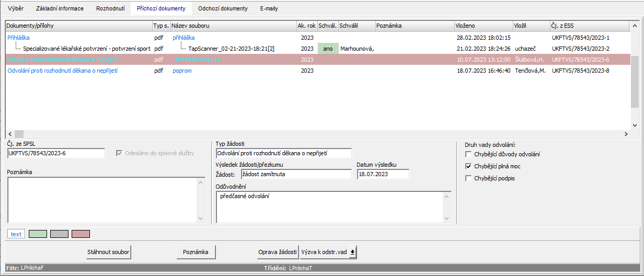Go to the E-maily tab

coord(269,8)
